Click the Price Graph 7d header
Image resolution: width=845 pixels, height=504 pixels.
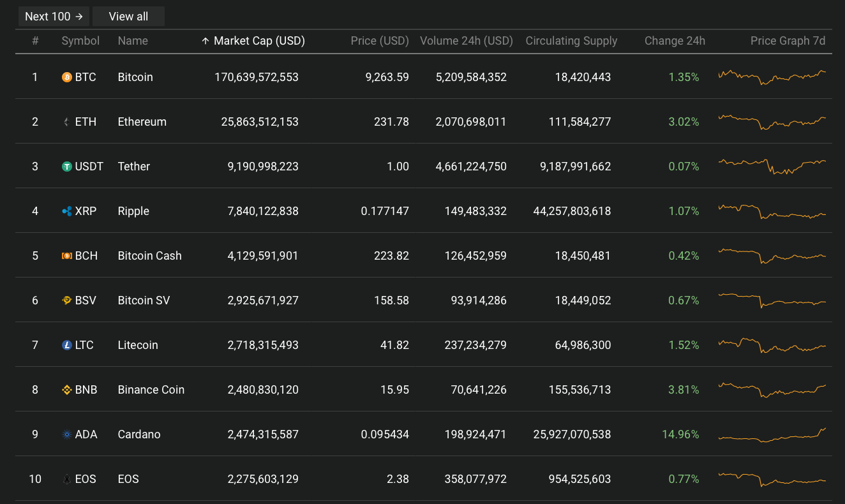(x=788, y=41)
